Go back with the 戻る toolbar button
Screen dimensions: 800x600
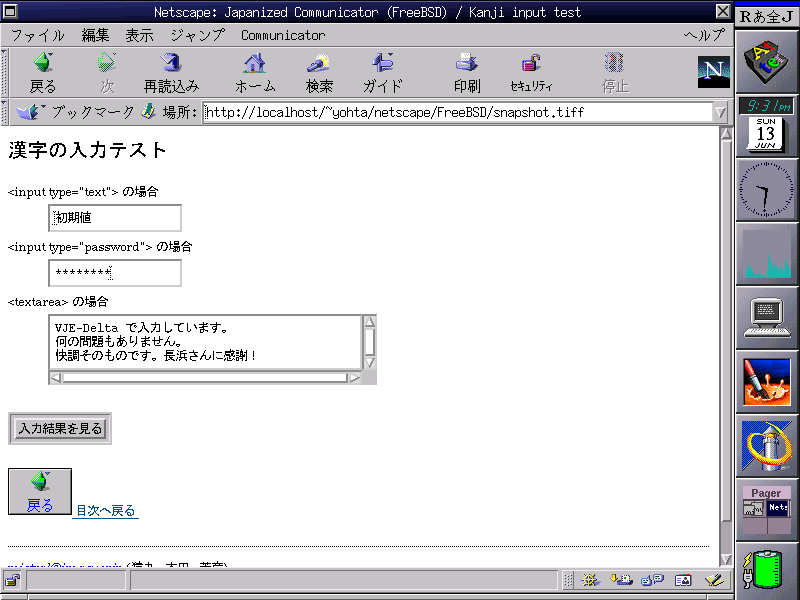click(43, 73)
